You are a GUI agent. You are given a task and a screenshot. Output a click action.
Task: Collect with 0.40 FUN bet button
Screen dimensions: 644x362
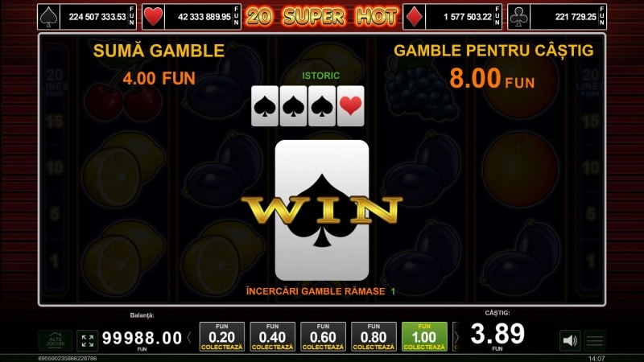pos(273,336)
